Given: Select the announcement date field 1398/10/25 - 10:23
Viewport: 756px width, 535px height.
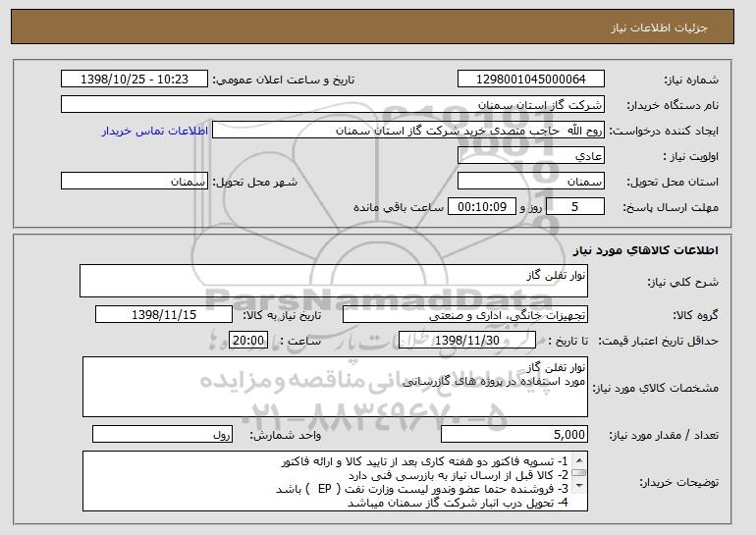Looking at the screenshot, I should click(x=135, y=80).
